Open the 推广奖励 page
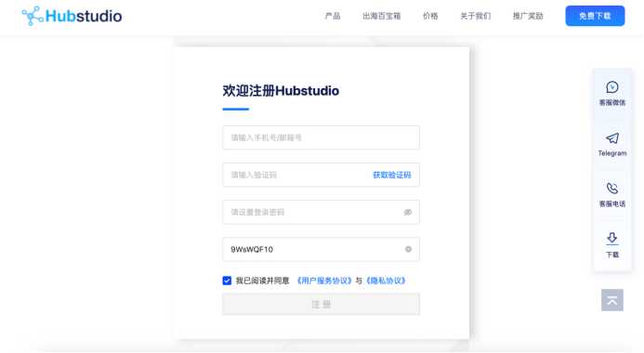This screenshot has width=644, height=353. coord(528,16)
